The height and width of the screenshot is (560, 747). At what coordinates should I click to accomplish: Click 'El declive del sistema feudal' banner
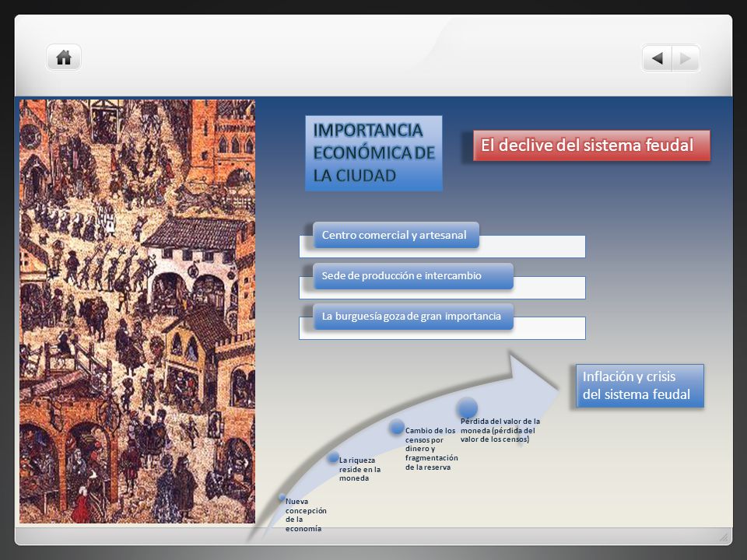click(591, 145)
